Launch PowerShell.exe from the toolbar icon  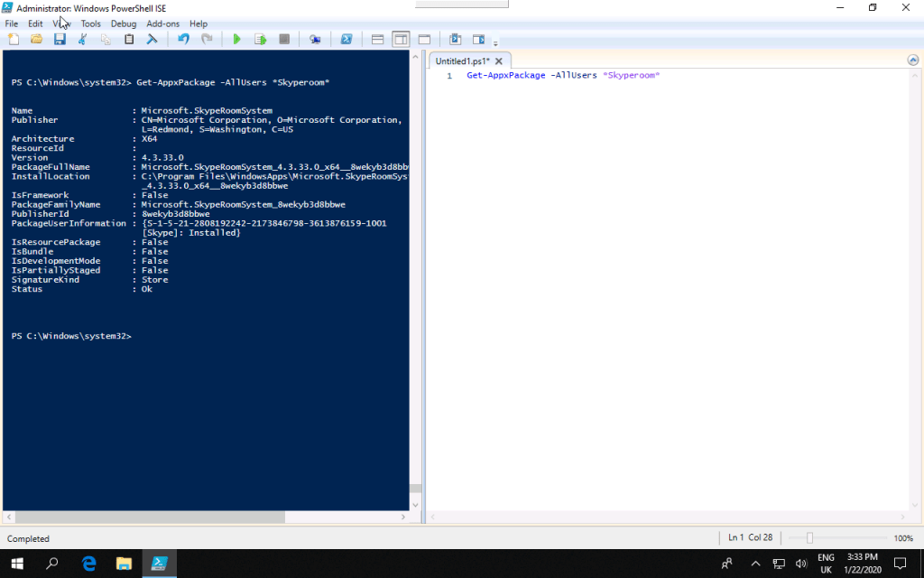[346, 40]
